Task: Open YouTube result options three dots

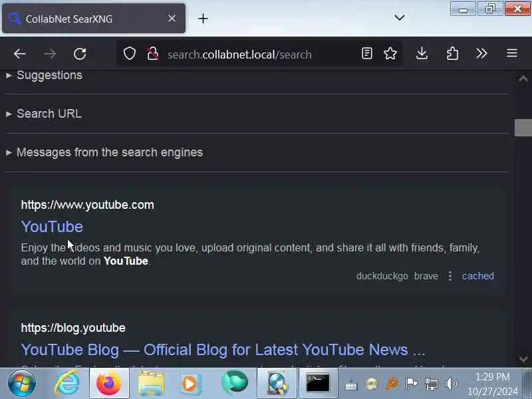Action: (x=450, y=276)
